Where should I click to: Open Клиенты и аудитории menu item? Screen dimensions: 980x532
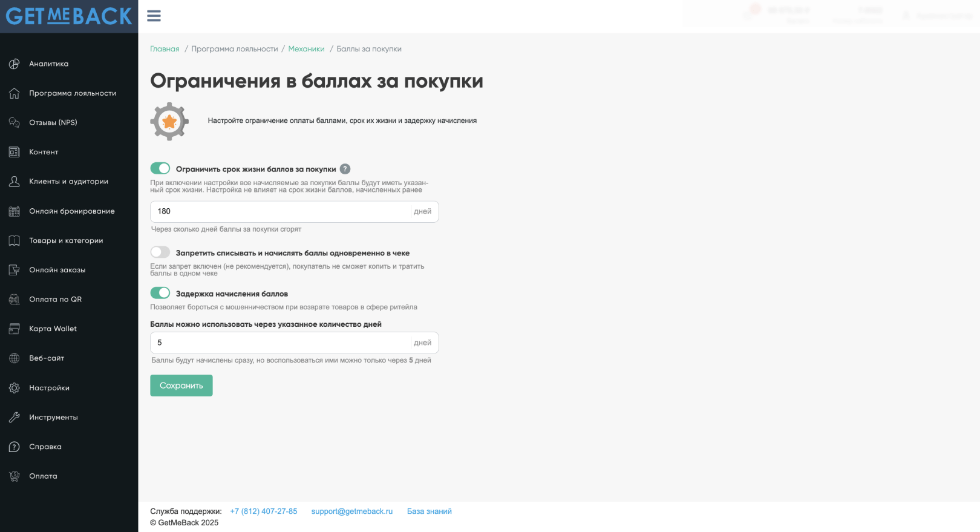(69, 182)
